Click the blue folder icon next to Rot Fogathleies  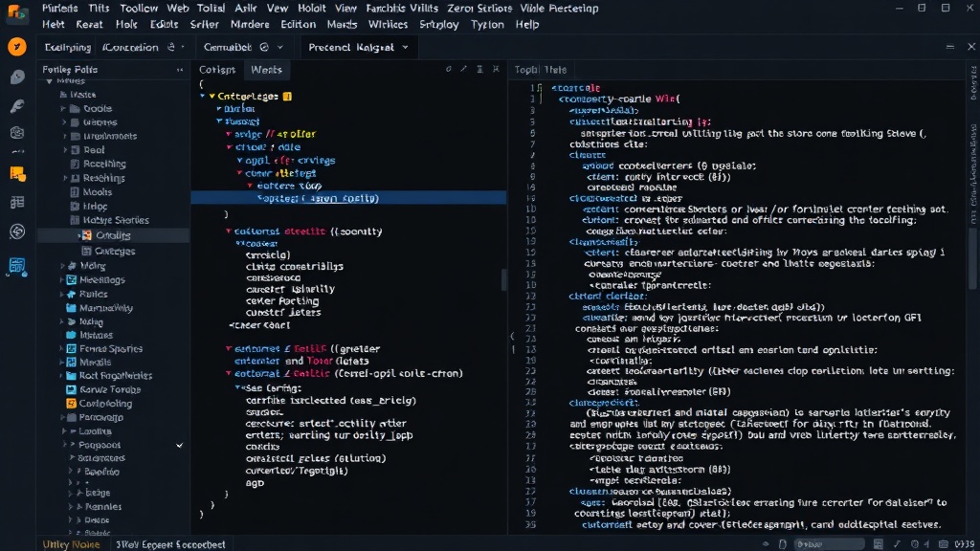(71, 375)
